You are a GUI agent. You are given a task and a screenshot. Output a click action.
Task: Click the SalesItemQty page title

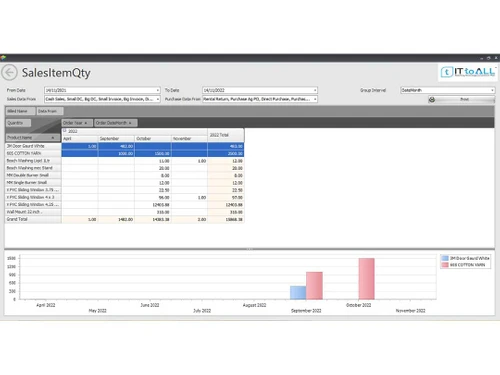click(56, 73)
